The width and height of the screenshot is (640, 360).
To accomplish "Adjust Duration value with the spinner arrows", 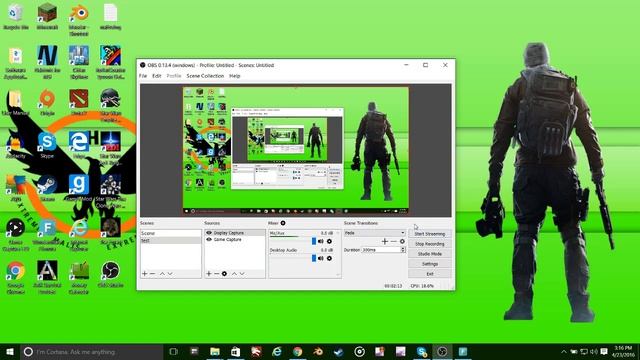I will tap(403, 249).
